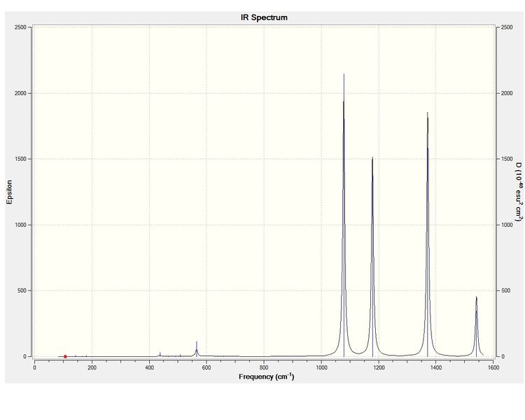Click the small peak near 1540 cm-1
The image size is (525, 420).
[x=477, y=297]
